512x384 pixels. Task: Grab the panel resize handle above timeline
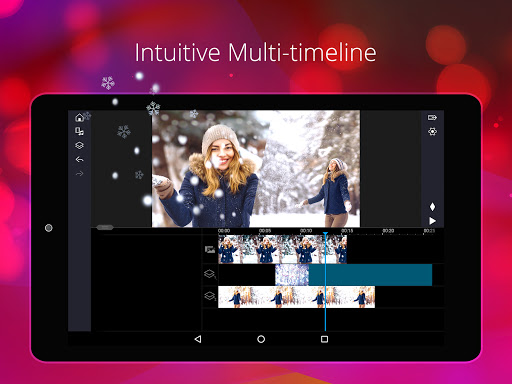pyautogui.click(x=105, y=227)
